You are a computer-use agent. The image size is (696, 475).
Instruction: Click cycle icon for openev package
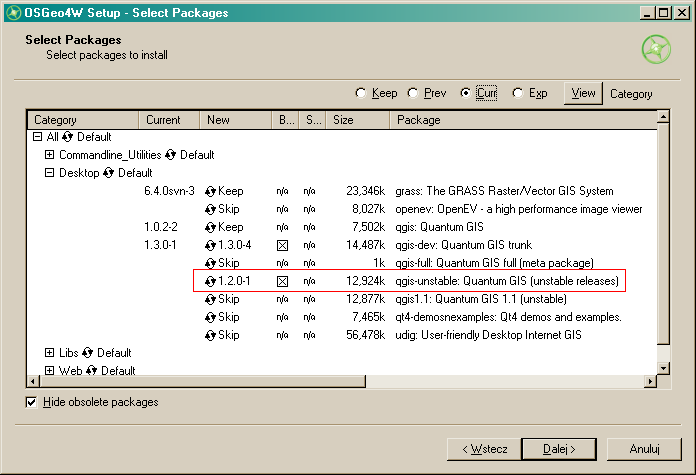pos(210,209)
